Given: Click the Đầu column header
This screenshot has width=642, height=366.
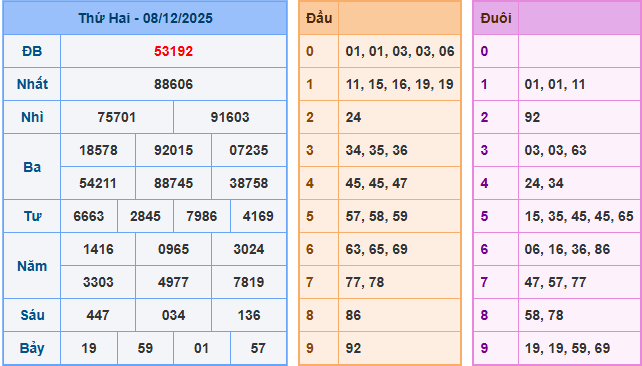Looking at the screenshot, I should point(319,18).
